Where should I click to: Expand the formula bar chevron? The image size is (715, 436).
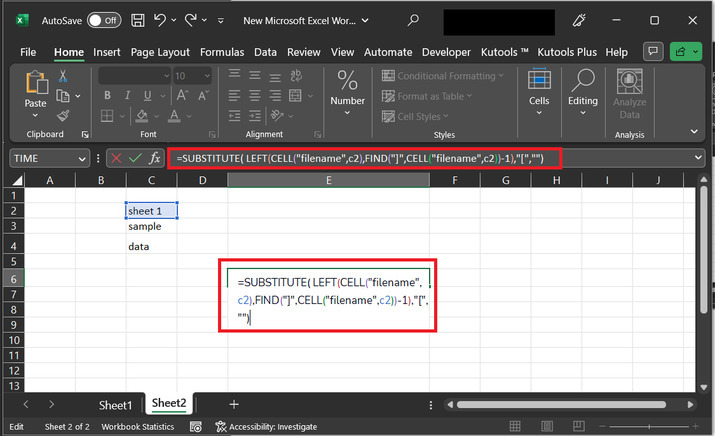click(x=698, y=158)
